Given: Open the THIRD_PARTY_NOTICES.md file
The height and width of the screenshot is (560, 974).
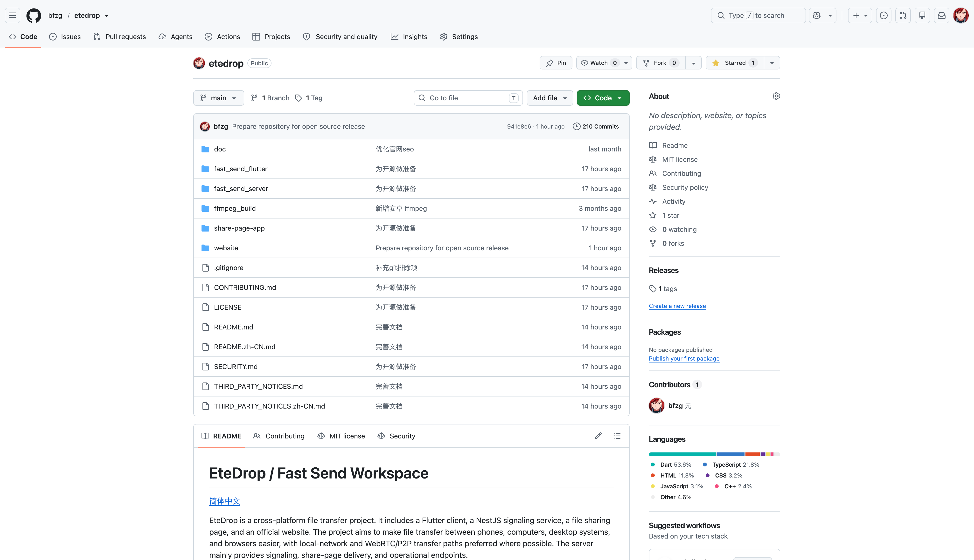Looking at the screenshot, I should (x=258, y=387).
